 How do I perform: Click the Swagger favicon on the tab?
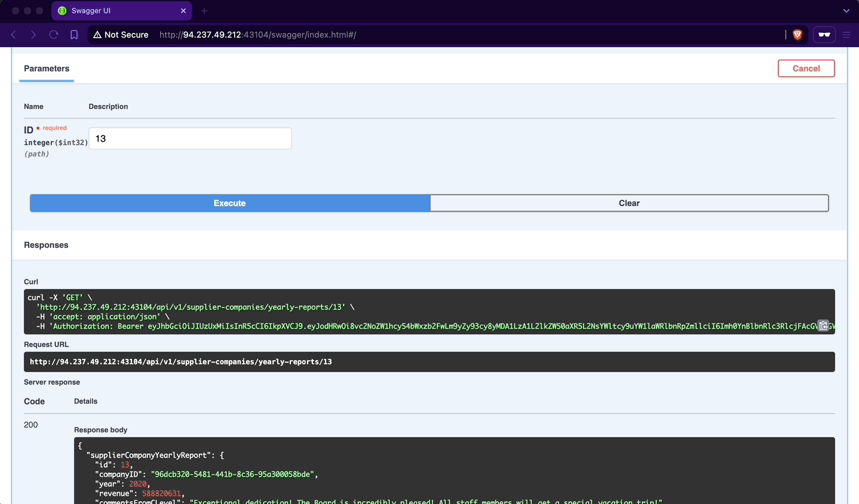(62, 10)
